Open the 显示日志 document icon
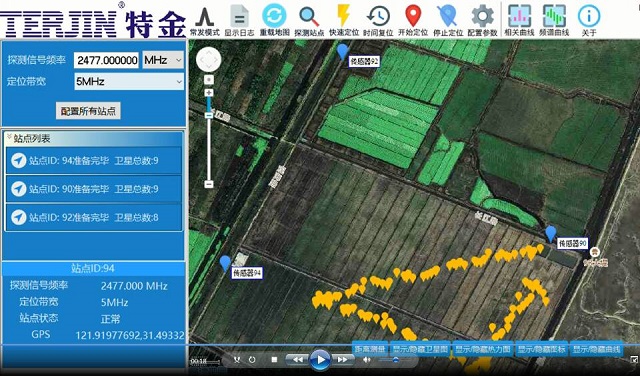This screenshot has height=376, width=640. tap(239, 16)
